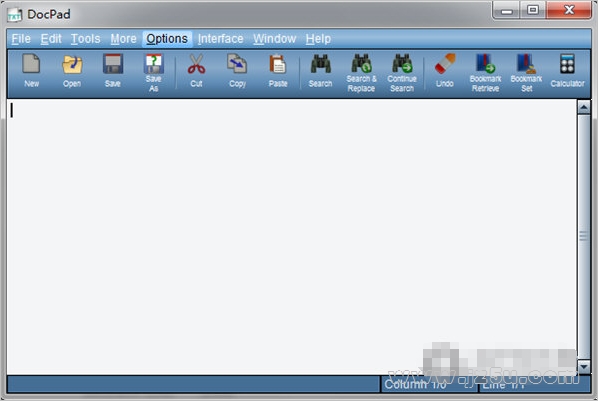This screenshot has width=598, height=401.
Task: Cut selected text with the scissors icon
Action: click(x=196, y=71)
